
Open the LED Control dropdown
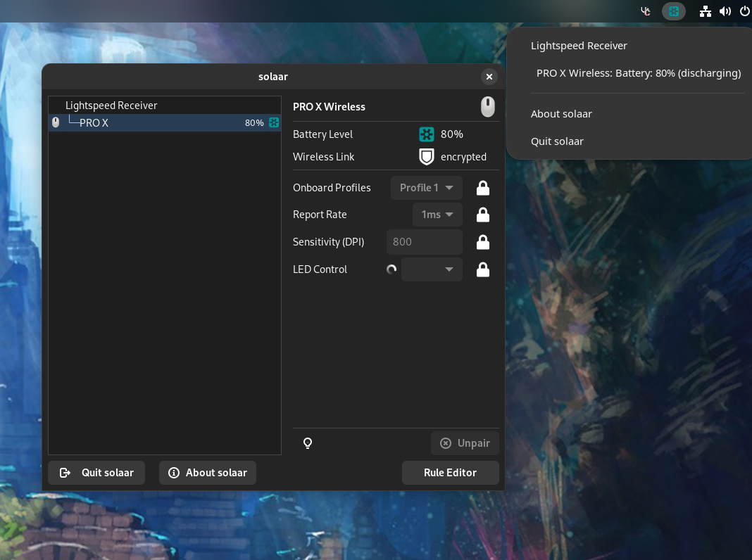click(x=432, y=269)
